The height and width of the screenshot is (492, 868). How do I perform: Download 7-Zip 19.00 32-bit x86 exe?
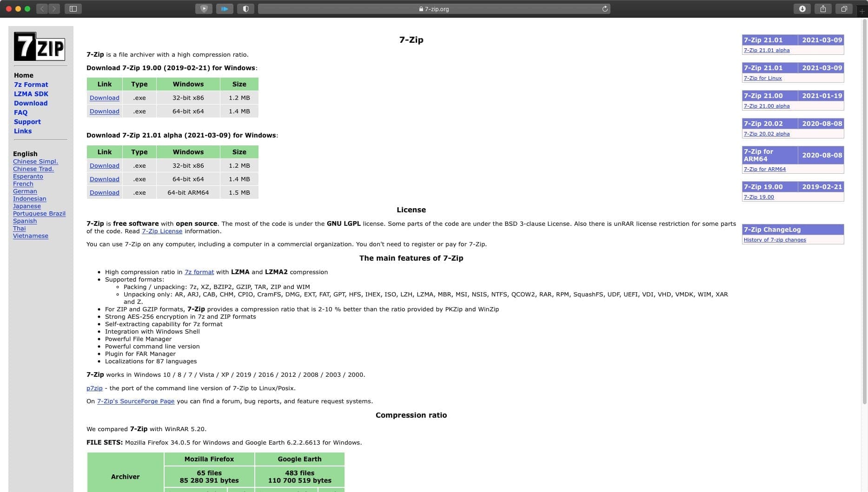(105, 98)
